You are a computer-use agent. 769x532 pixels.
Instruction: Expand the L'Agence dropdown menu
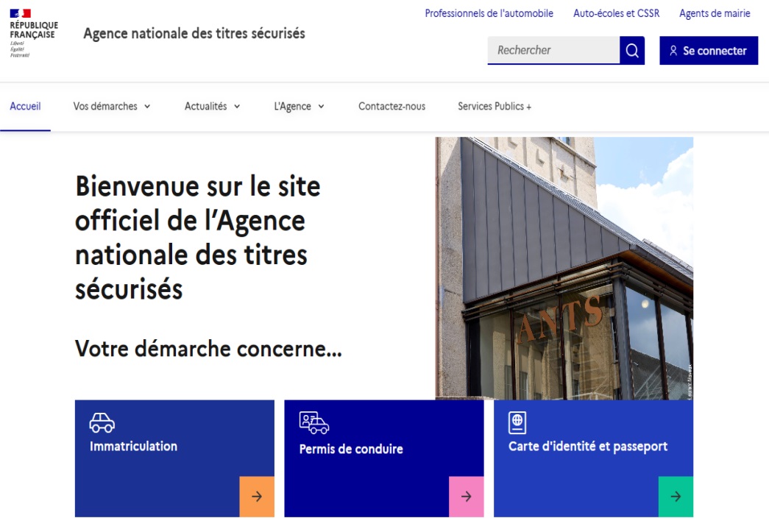[300, 107]
